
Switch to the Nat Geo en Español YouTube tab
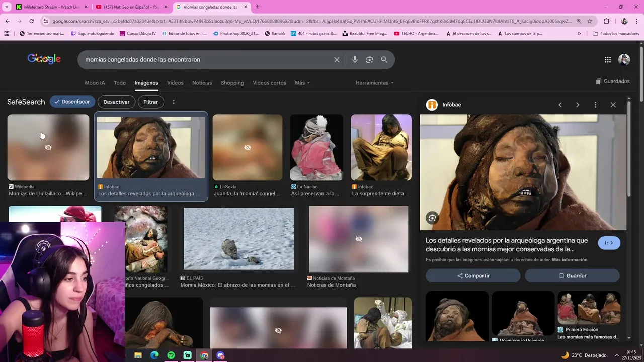(131, 7)
